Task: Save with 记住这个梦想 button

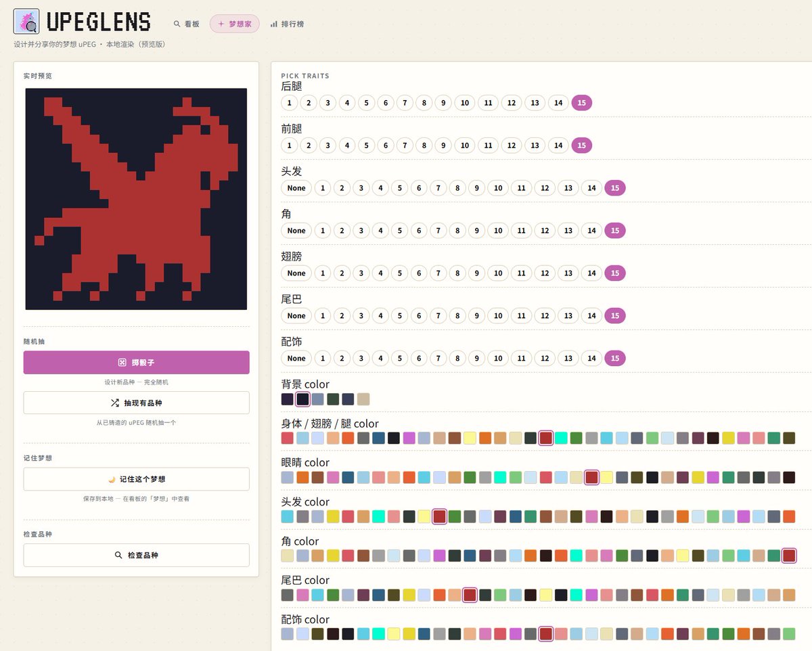Action: 136,479
